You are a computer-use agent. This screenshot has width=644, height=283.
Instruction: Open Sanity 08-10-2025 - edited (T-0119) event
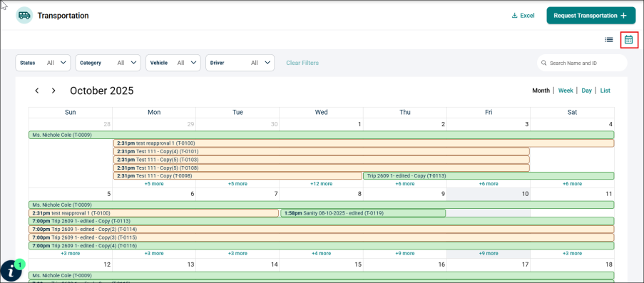[363, 213]
